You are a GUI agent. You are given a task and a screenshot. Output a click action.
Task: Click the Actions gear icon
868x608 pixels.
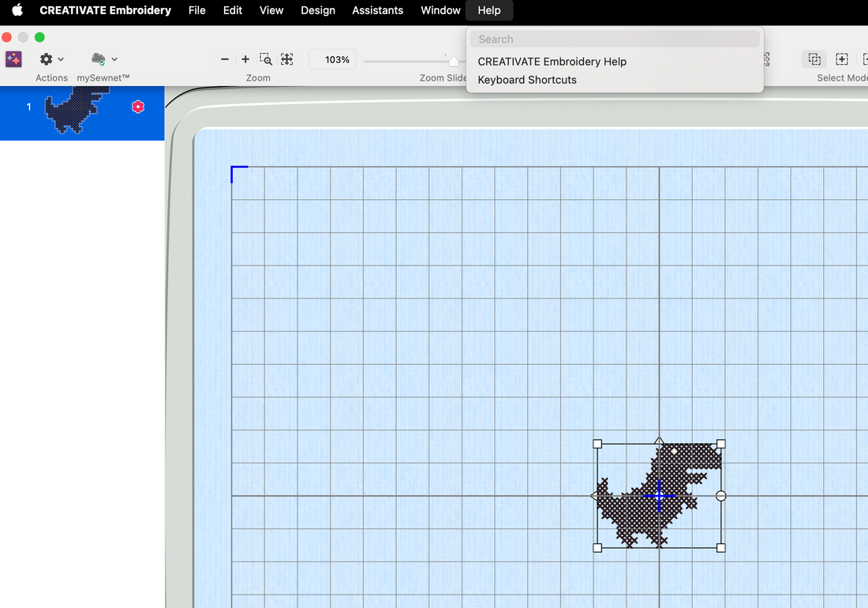coord(46,59)
